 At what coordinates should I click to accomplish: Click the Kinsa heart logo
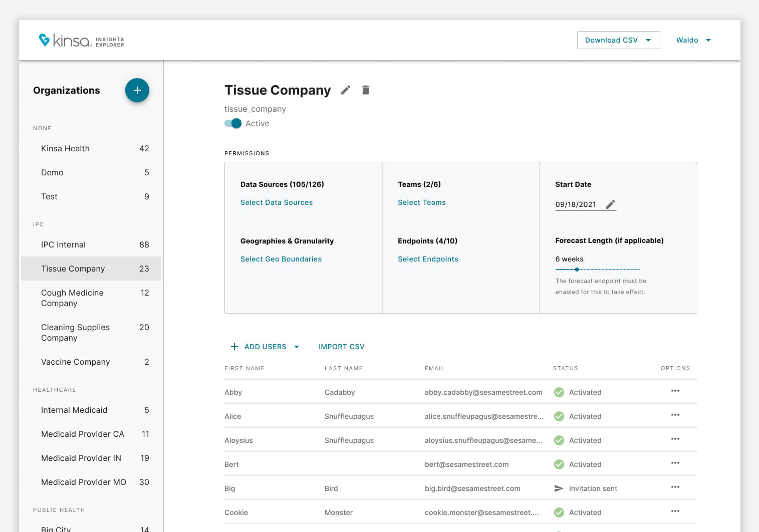tap(45, 40)
